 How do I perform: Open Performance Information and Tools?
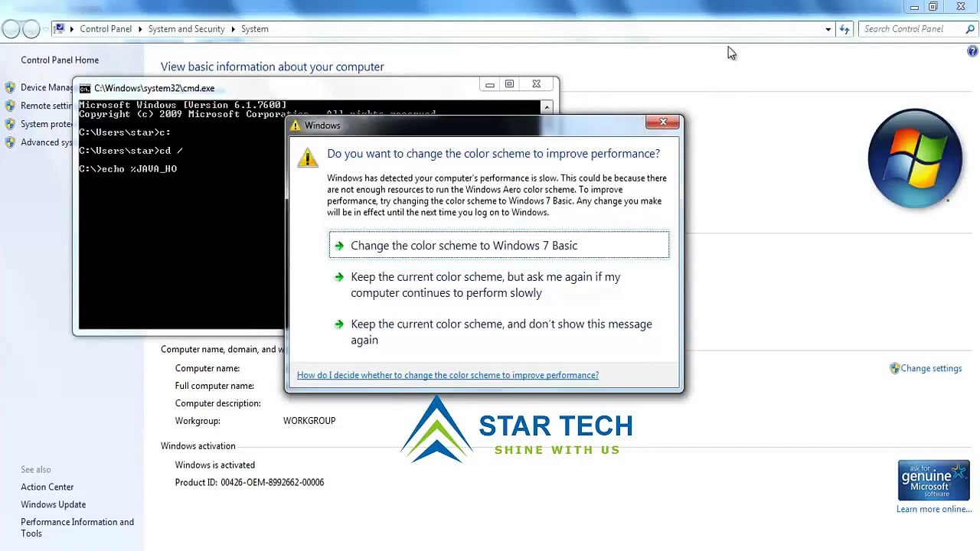pyautogui.click(x=77, y=528)
